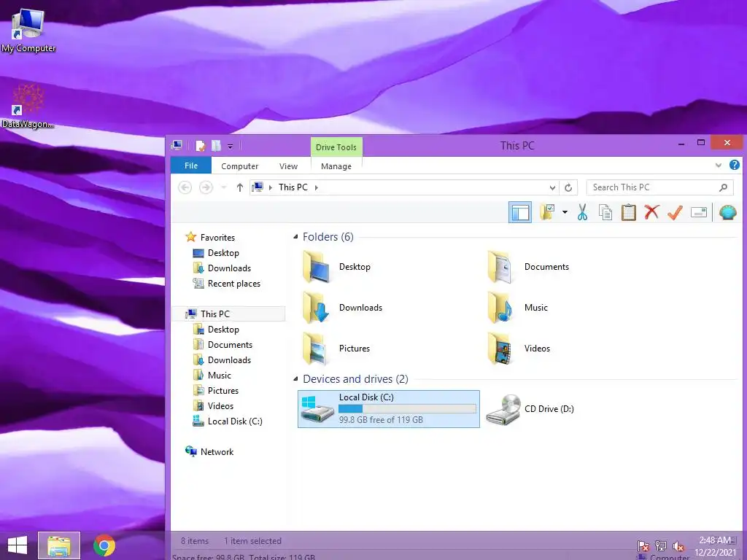747x560 pixels.
Task: Expand the address bar history dropdown
Action: tap(552, 187)
